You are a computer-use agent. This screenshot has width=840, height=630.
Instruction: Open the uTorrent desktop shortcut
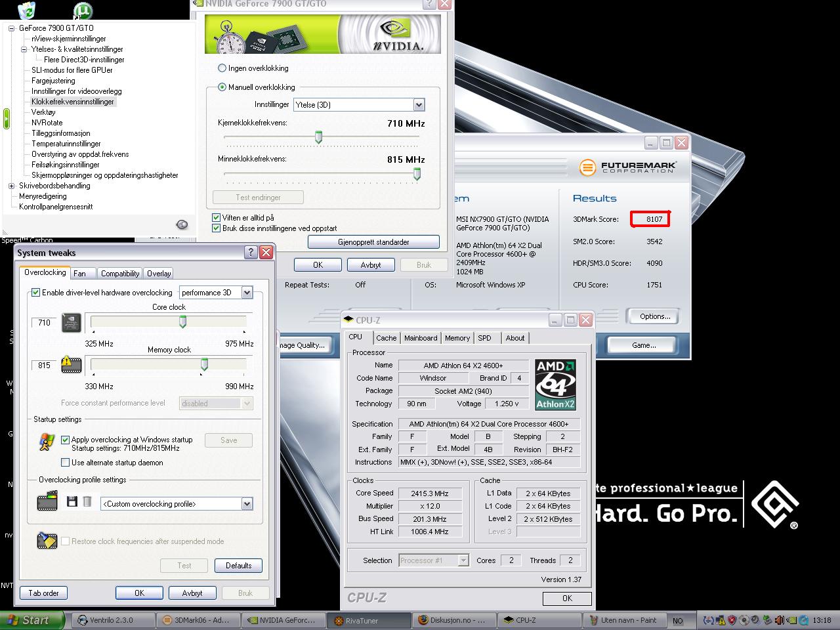(x=83, y=10)
